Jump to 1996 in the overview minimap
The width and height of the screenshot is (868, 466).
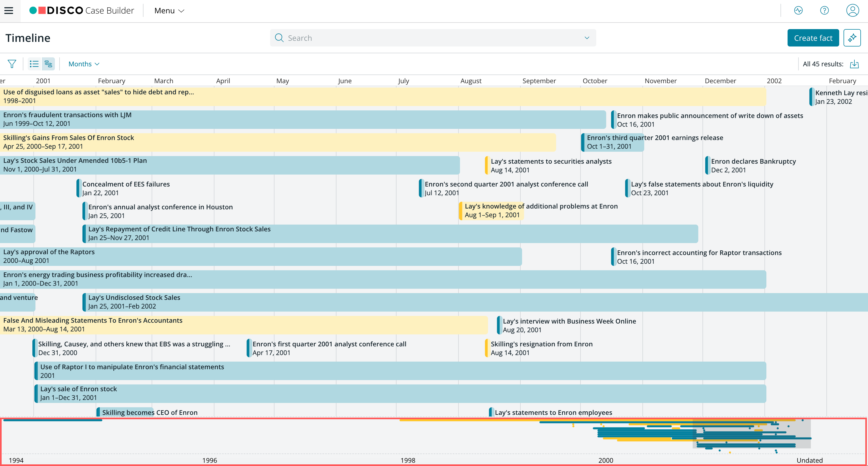(x=210, y=460)
